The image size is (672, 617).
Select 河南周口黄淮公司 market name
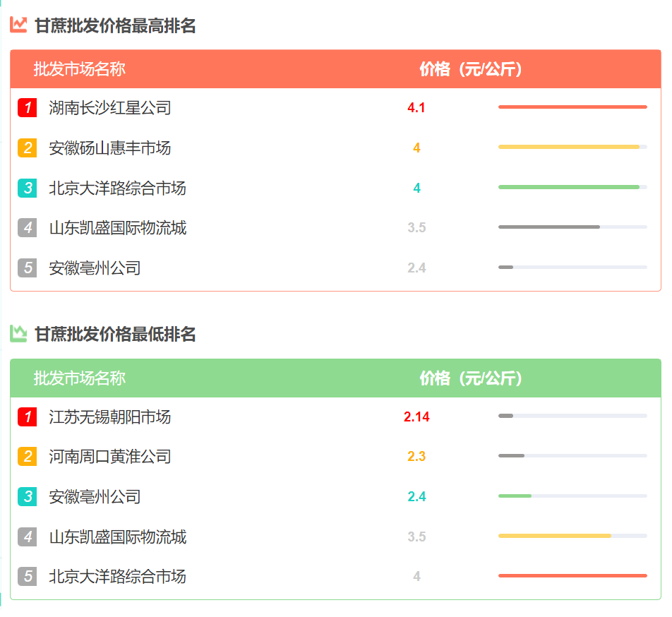tap(109, 456)
